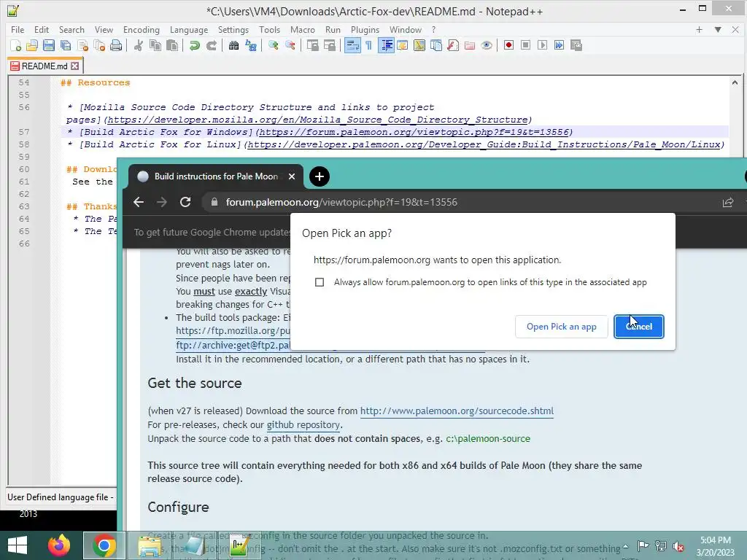Open the Document List panel icon
The height and width of the screenshot is (560, 747).
pyautogui.click(x=436, y=45)
